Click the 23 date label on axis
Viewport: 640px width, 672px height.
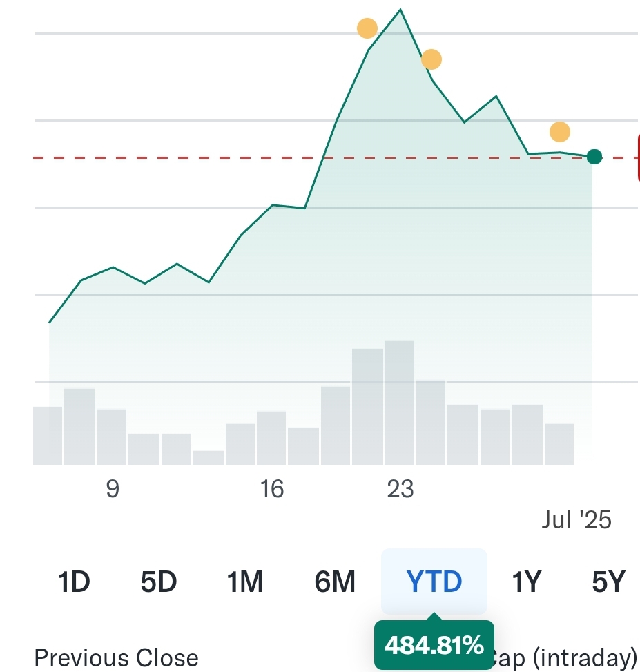(x=400, y=489)
